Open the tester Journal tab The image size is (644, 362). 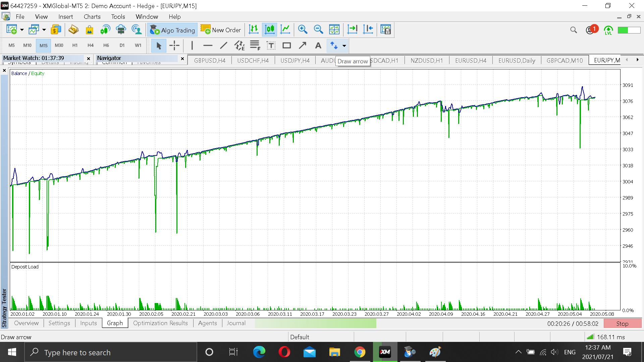(236, 323)
